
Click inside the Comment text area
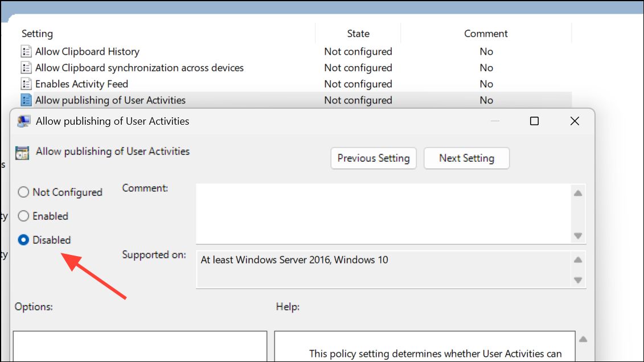point(383,212)
